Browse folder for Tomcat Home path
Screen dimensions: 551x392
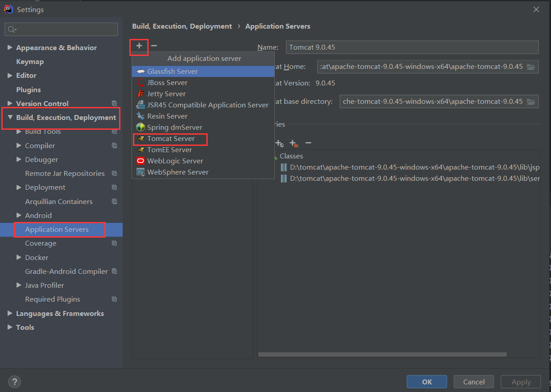click(531, 67)
